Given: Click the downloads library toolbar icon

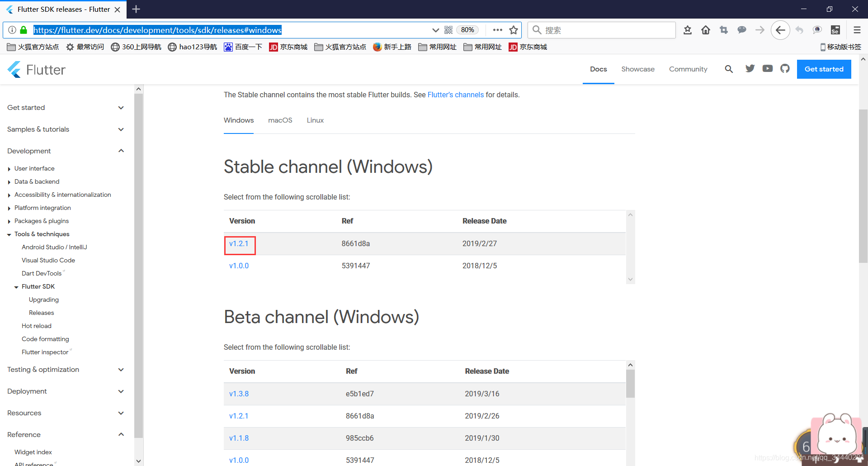Looking at the screenshot, I should pyautogui.click(x=688, y=30).
